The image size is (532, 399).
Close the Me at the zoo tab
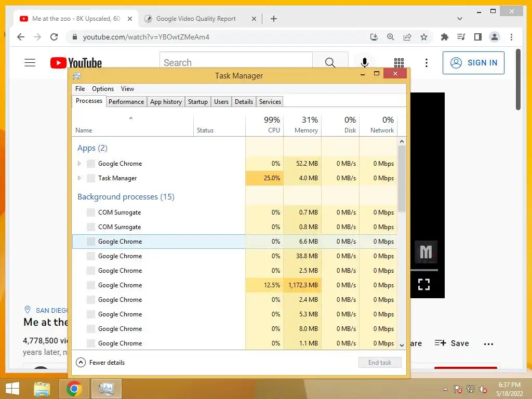[x=129, y=19]
